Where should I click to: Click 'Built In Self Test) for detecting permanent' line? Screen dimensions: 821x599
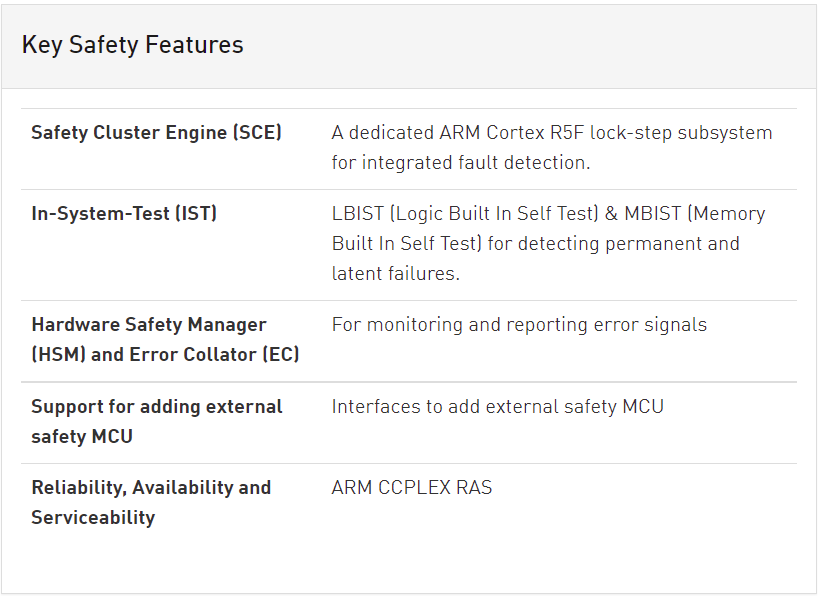pos(536,244)
